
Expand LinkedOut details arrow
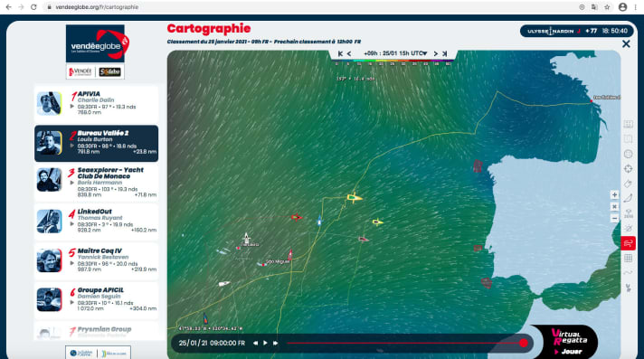[x=72, y=224]
